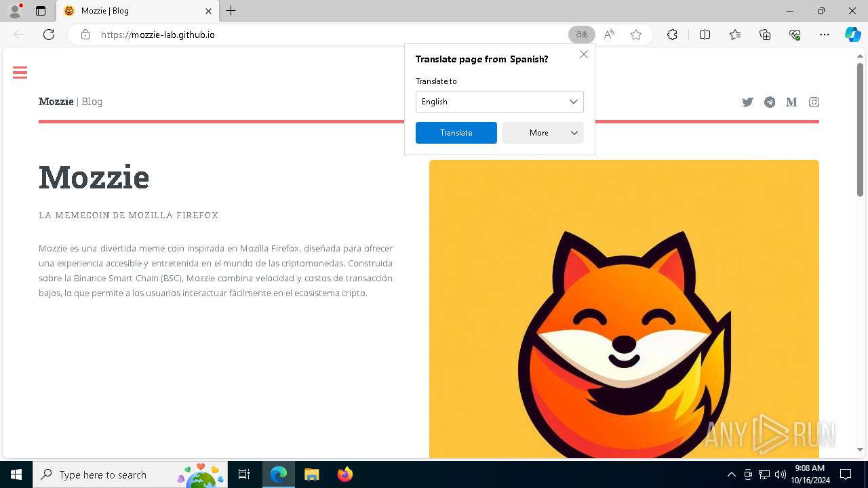Open Browser essentials icon
This screenshot has width=868, height=488.
click(x=795, y=35)
